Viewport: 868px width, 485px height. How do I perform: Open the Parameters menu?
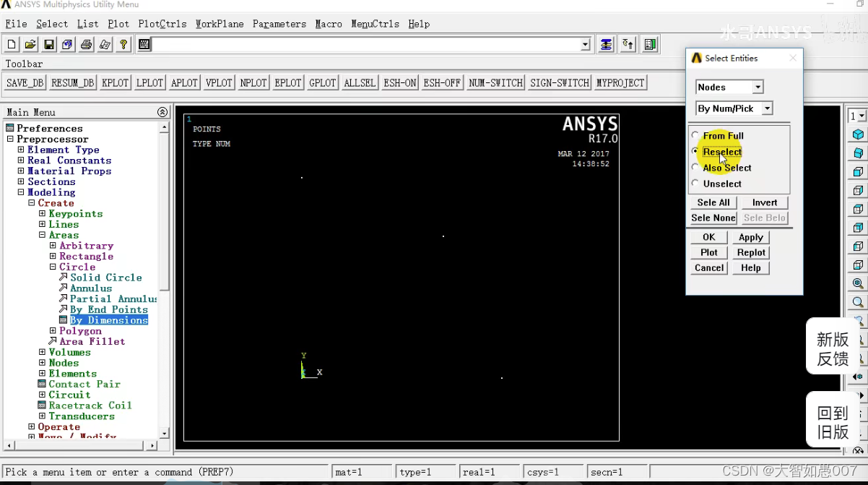click(x=279, y=24)
